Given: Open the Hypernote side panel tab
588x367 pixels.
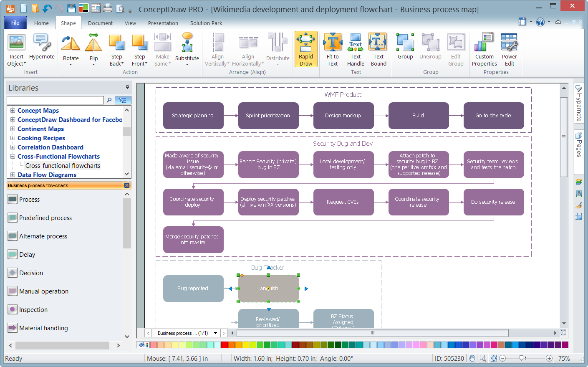Looking at the screenshot, I should pos(579,103).
